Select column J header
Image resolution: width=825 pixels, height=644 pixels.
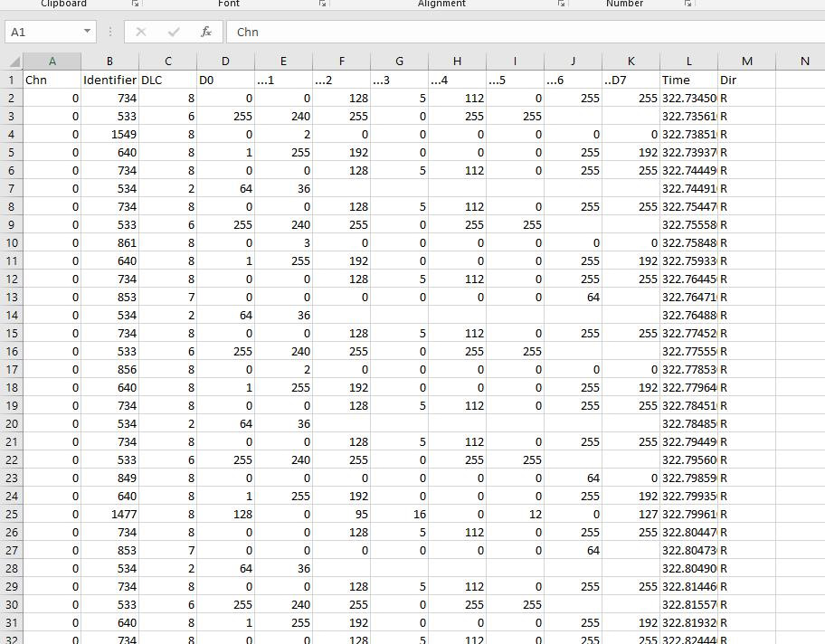point(573,62)
